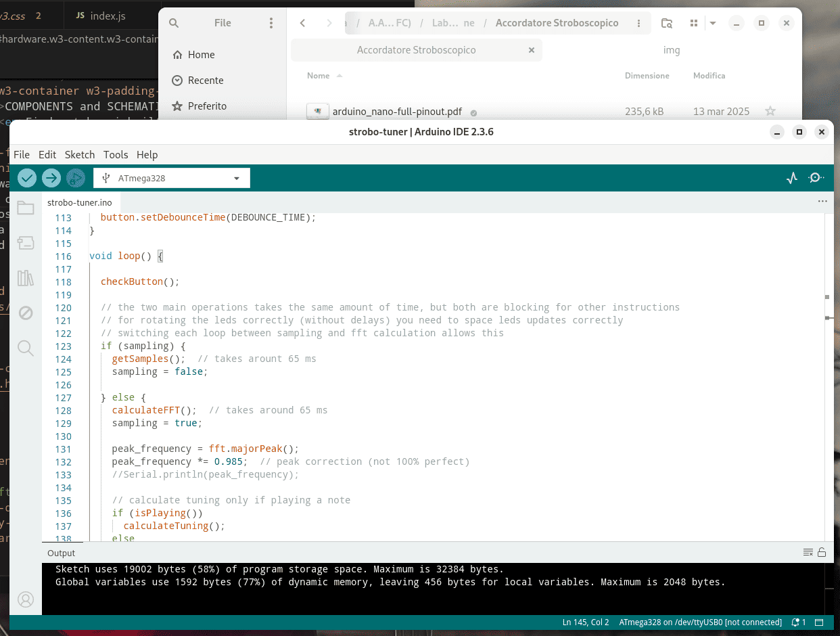The image size is (840, 636).
Task: Open the Tools menu
Action: (116, 154)
